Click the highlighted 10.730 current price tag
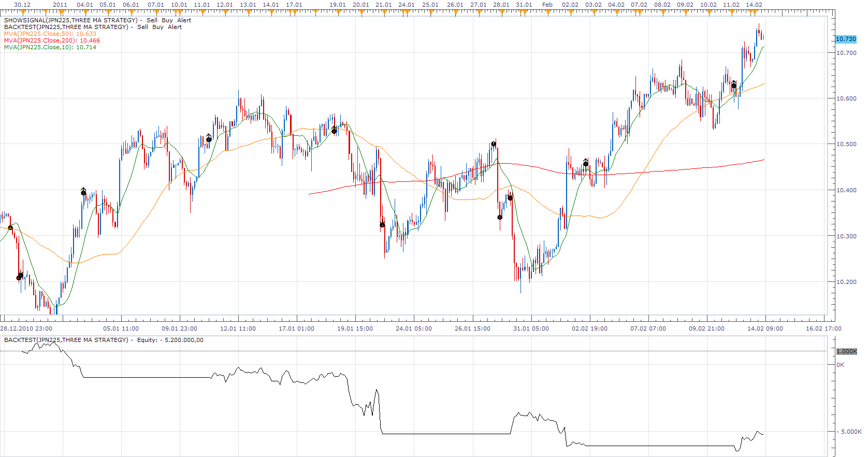The height and width of the screenshot is (457, 868). [x=846, y=39]
